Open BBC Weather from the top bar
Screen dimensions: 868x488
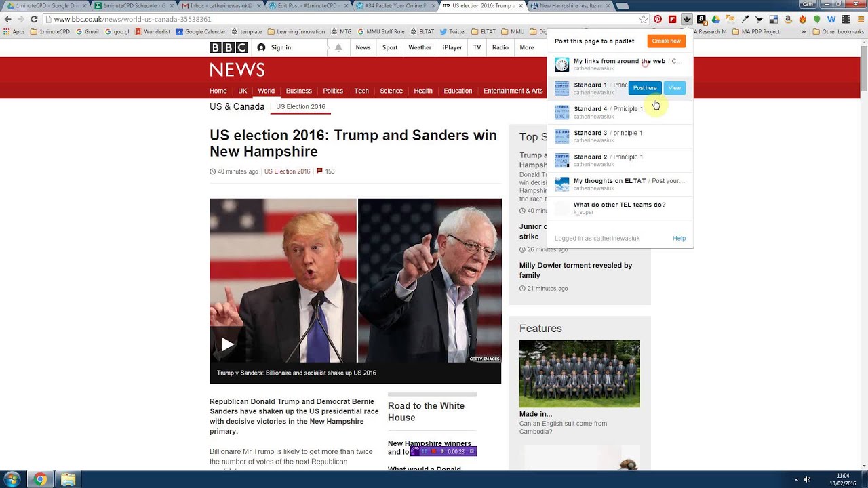point(420,47)
